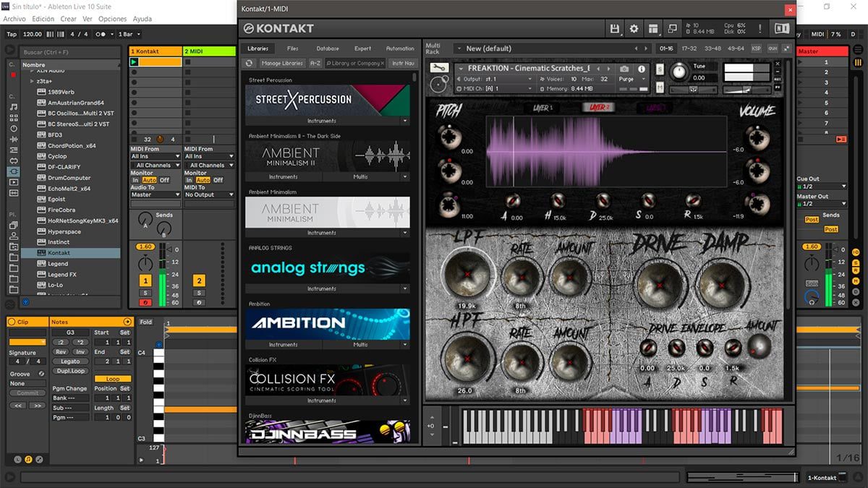Switch to Kontakt Files tab
The height and width of the screenshot is (488, 868).
pyautogui.click(x=292, y=48)
